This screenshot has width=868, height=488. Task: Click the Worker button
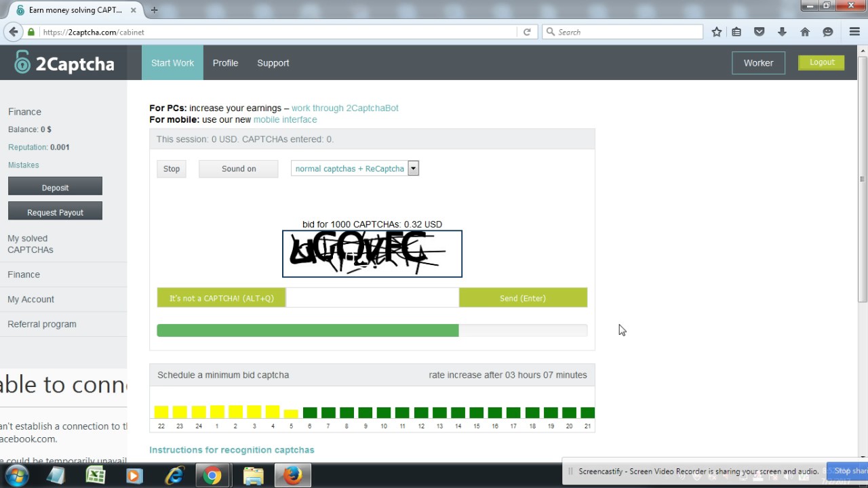pyautogui.click(x=758, y=63)
